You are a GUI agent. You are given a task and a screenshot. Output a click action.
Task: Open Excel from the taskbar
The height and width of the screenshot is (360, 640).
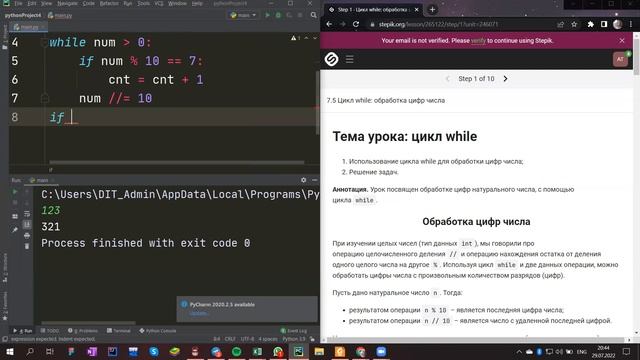[x=257, y=351]
